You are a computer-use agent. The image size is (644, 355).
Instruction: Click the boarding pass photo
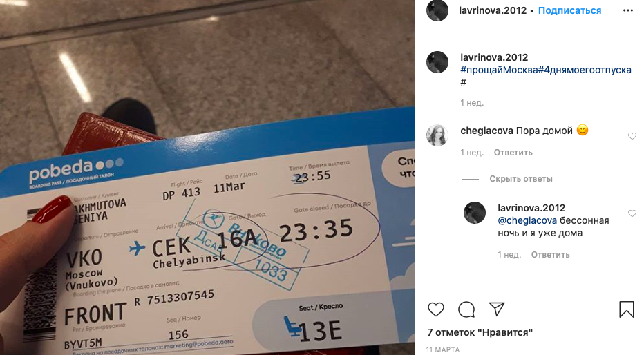(207, 177)
